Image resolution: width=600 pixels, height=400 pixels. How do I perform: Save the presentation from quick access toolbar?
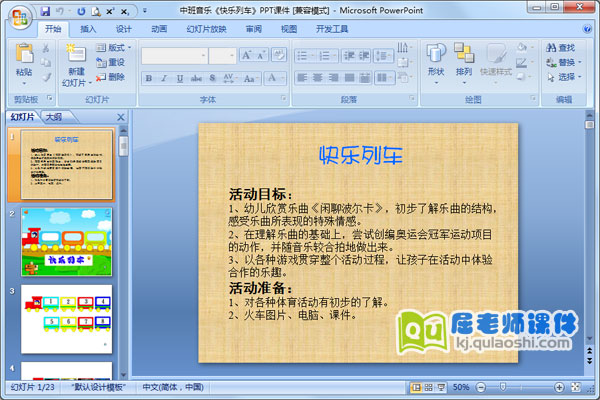tap(45, 11)
